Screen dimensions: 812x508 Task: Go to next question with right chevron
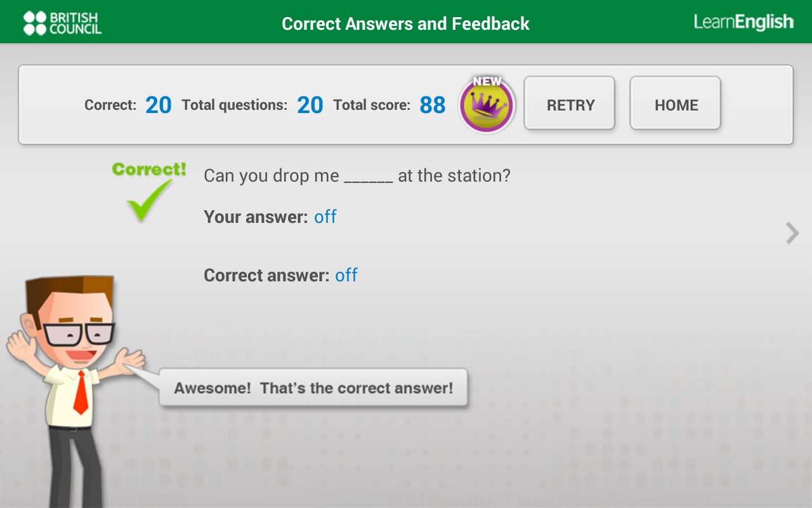[x=792, y=233]
